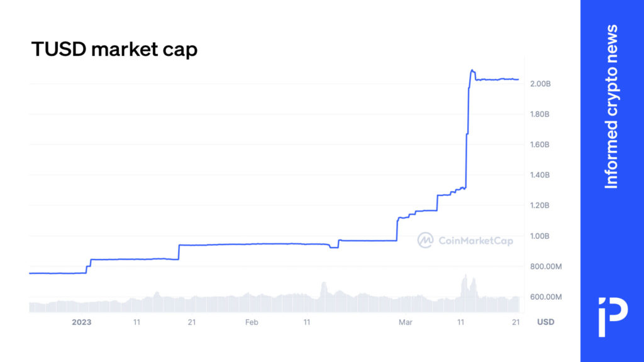Select the TUSD market cap title
The width and height of the screenshot is (644, 362).
point(114,49)
